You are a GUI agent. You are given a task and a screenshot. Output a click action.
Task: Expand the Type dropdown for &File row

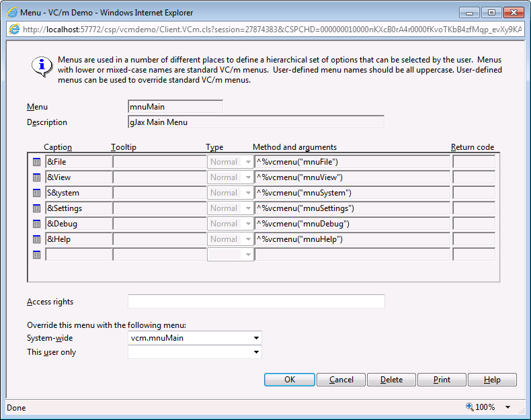pos(248,162)
